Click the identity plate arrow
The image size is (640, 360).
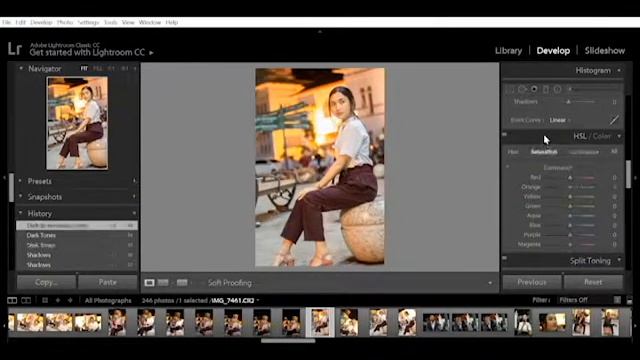click(151, 53)
